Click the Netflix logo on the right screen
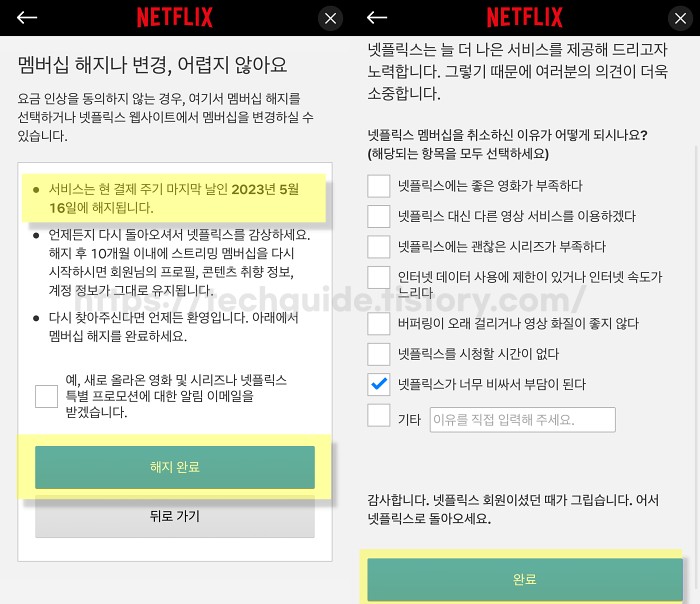This screenshot has height=604, width=700. click(x=525, y=17)
